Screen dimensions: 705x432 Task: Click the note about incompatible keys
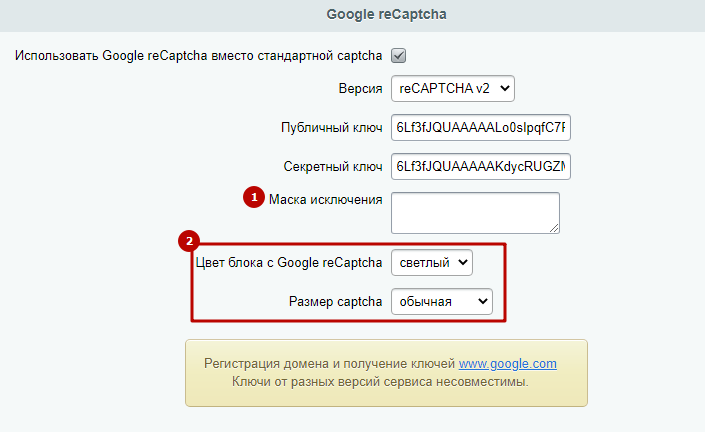[x=380, y=382]
